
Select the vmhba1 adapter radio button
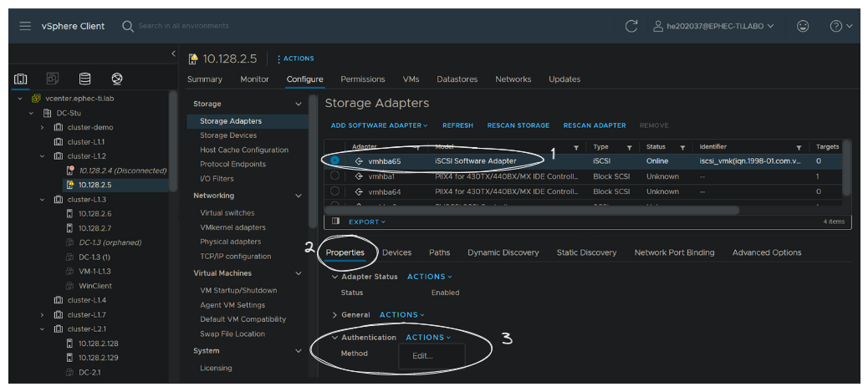pyautogui.click(x=335, y=176)
